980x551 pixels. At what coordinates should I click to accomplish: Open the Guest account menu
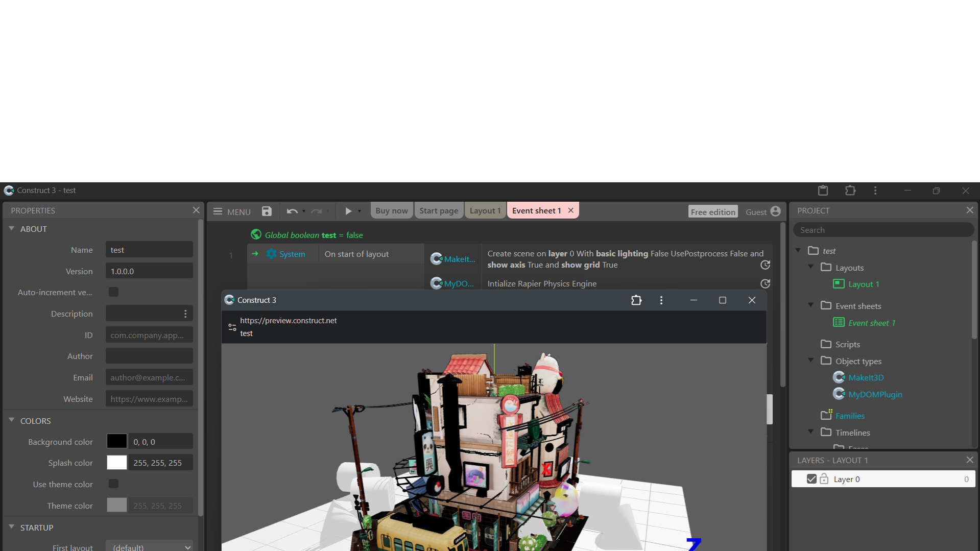coord(763,212)
